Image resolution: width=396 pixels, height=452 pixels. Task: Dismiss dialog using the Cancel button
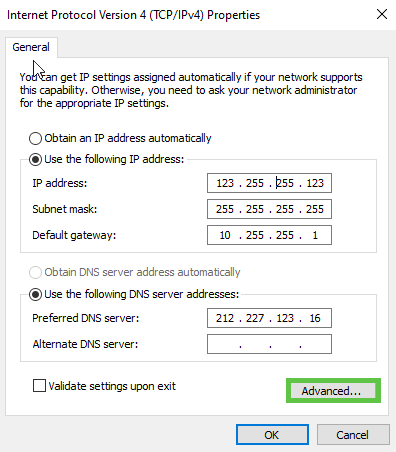pyautogui.click(x=353, y=435)
